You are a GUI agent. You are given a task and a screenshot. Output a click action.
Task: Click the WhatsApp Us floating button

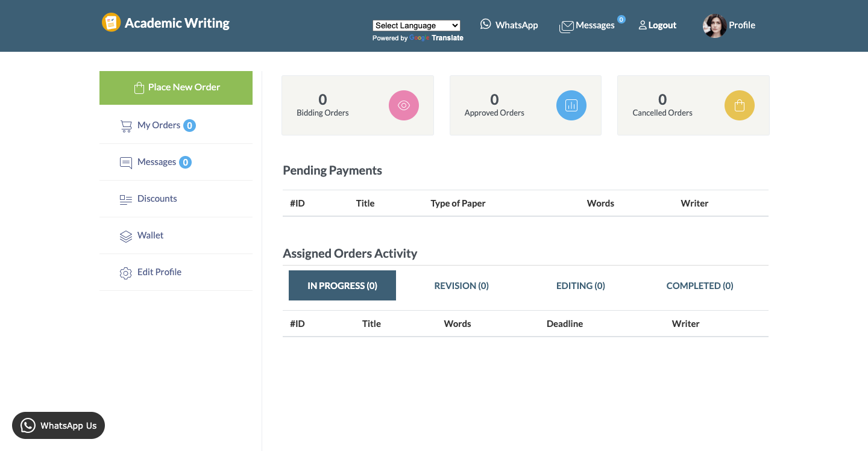58,425
